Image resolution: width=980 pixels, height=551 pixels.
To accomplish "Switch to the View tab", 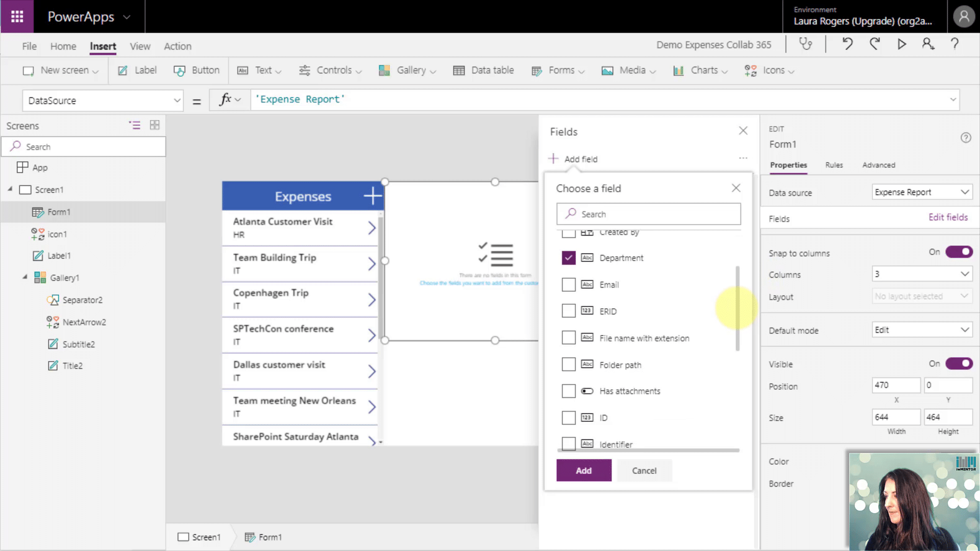I will click(x=140, y=46).
